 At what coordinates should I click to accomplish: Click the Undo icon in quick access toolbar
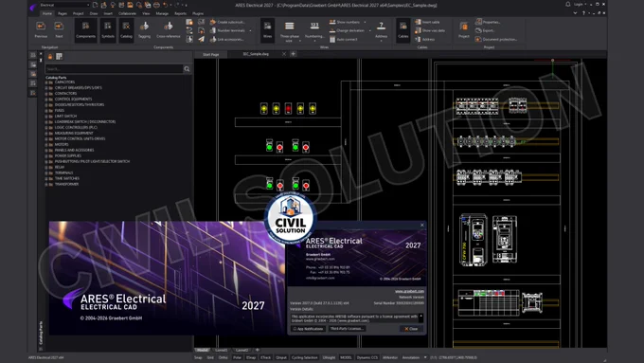165,5
